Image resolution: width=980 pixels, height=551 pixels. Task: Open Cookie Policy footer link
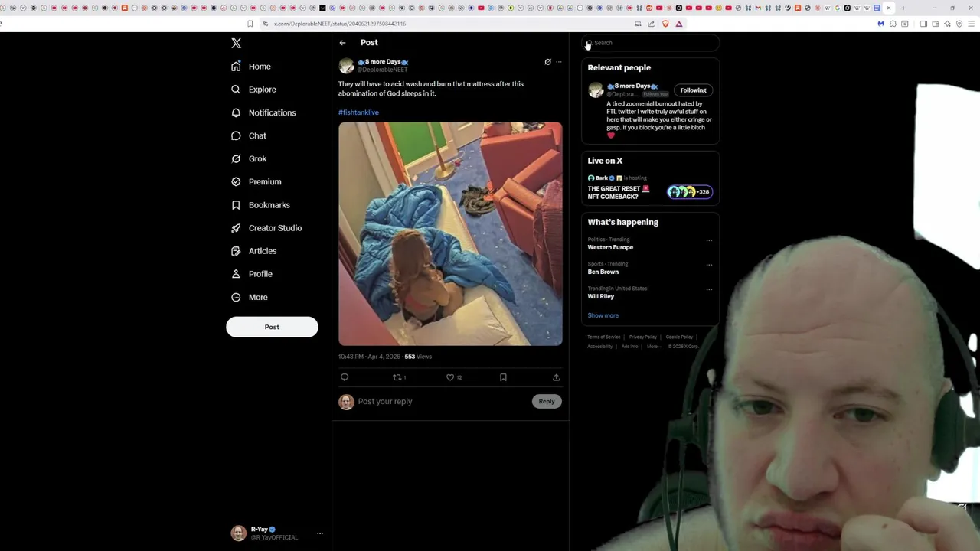[679, 337]
